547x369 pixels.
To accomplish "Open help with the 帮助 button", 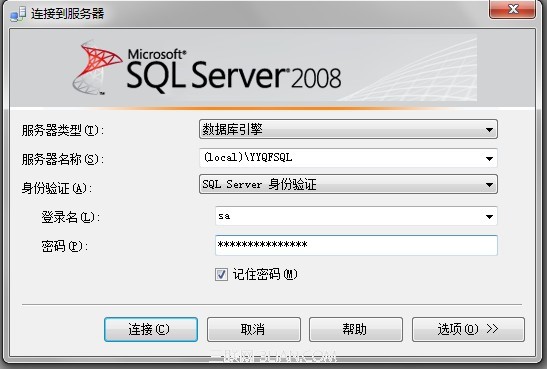I will (x=356, y=329).
